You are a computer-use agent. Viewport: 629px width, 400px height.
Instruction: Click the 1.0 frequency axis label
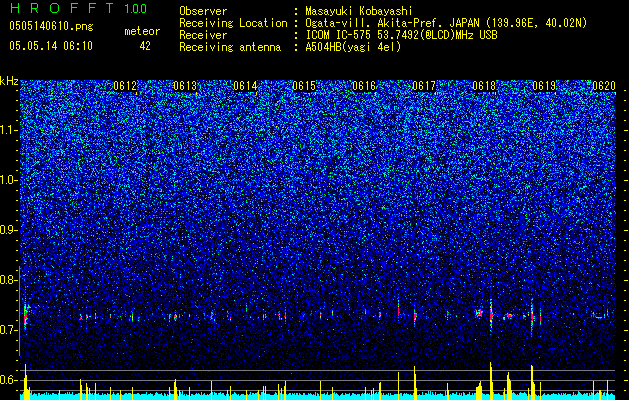9,180
